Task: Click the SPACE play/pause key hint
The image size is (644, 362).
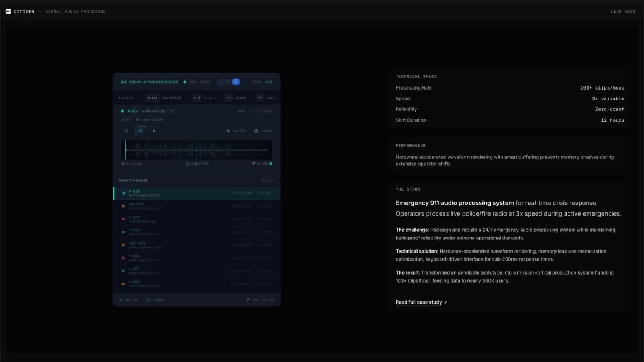Action: (153, 98)
